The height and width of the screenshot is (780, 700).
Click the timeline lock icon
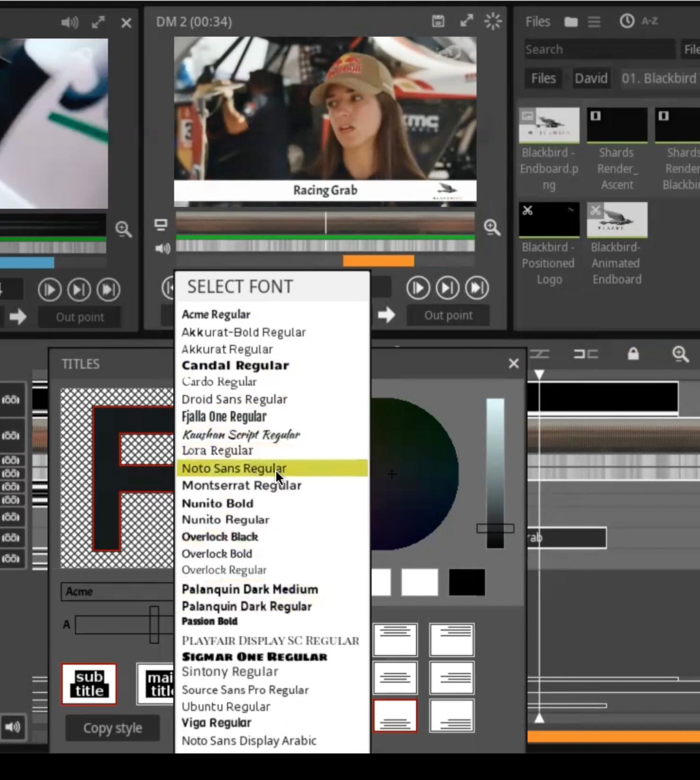[633, 354]
